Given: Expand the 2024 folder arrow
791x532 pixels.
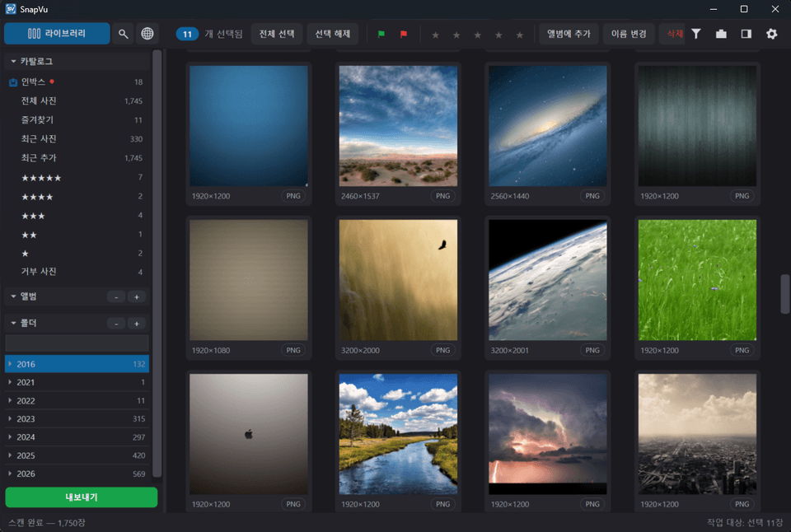Looking at the screenshot, I should click(10, 436).
